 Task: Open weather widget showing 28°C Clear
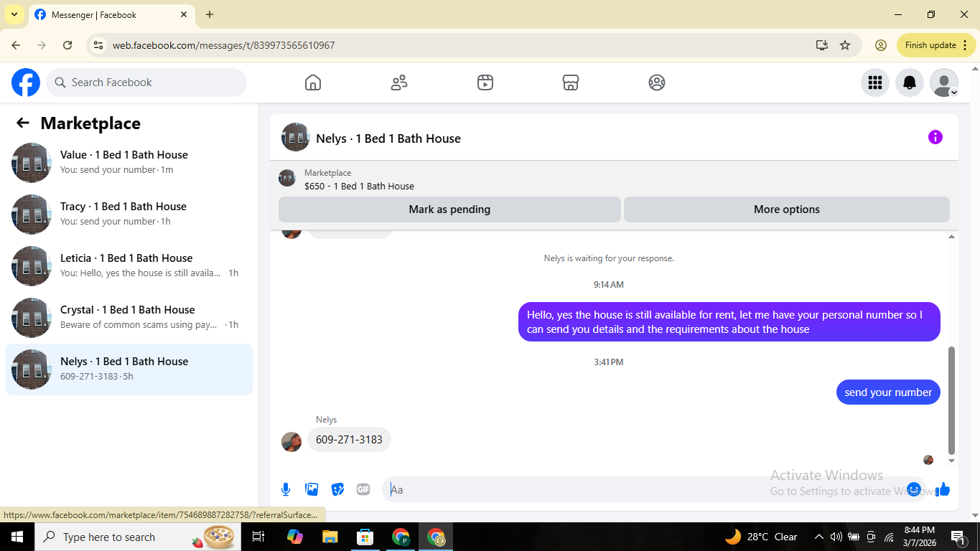762,537
